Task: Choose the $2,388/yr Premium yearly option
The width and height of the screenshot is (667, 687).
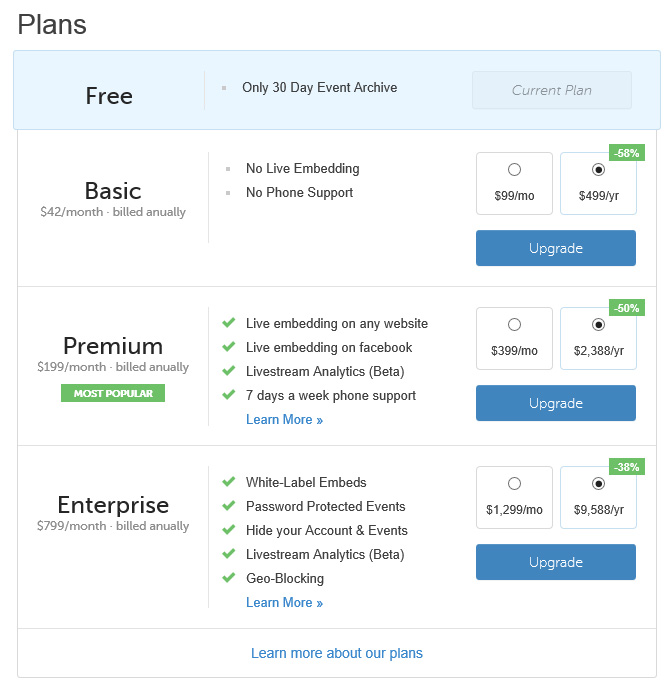Action: pos(598,338)
